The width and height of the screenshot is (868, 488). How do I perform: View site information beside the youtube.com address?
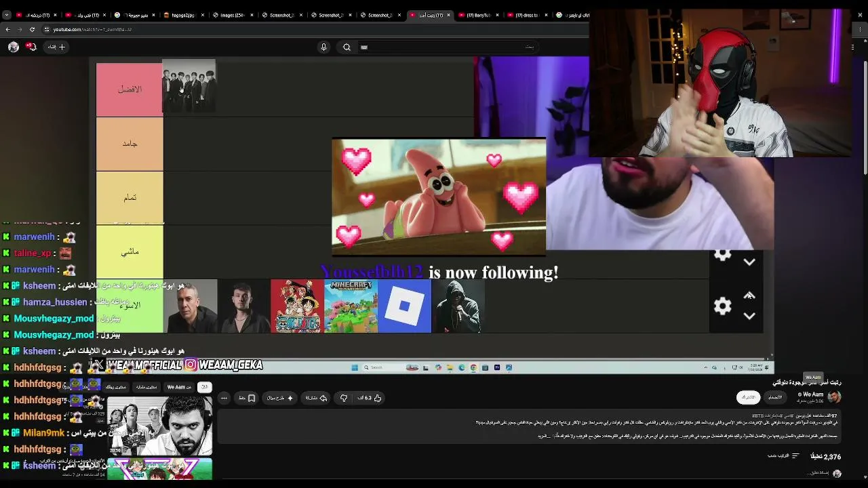pyautogui.click(x=46, y=29)
